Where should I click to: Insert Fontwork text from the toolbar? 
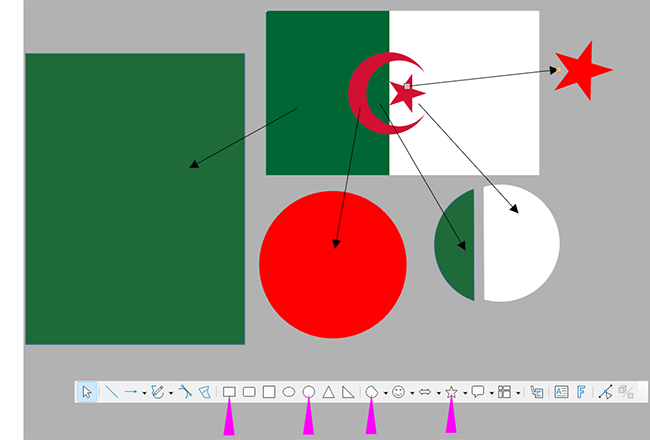580,392
